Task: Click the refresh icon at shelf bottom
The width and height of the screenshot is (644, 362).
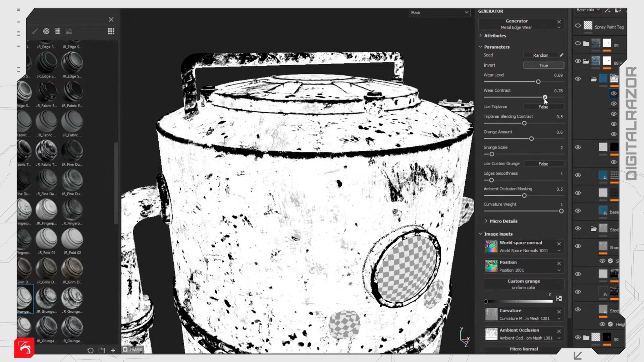Action: pos(90,350)
